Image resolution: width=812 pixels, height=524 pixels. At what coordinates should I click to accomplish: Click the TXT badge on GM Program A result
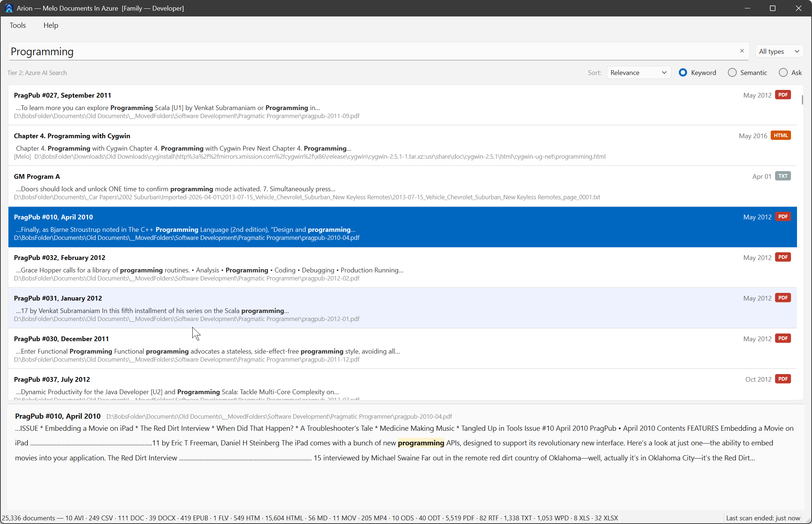tap(783, 176)
